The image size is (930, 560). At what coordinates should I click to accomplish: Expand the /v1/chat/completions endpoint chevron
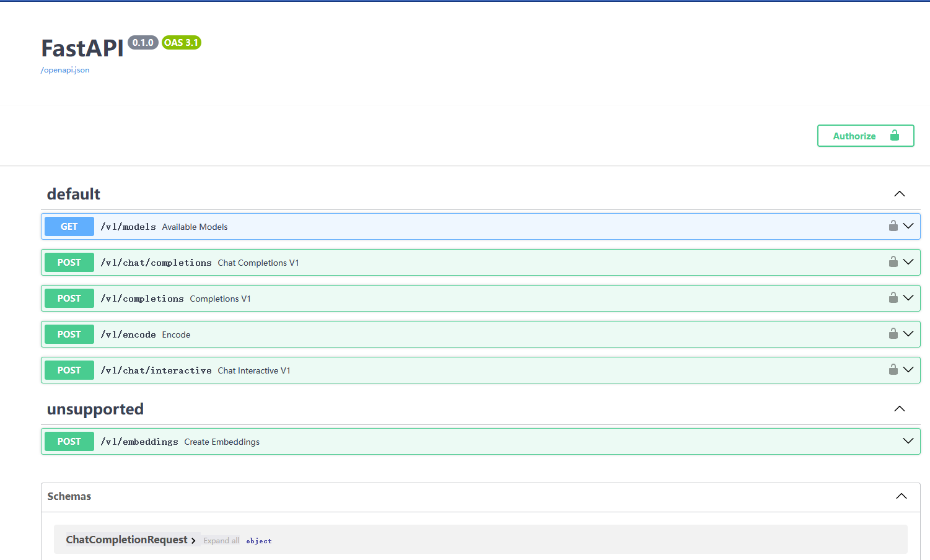click(x=908, y=262)
